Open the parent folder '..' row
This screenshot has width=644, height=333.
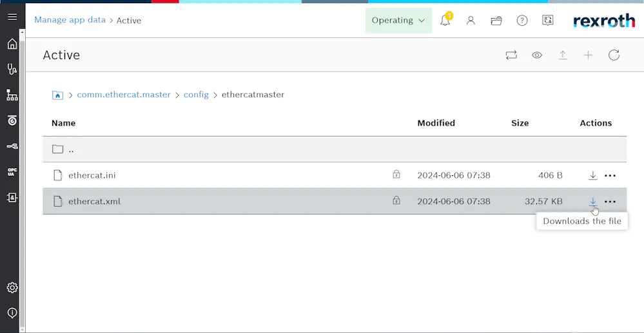click(335, 149)
